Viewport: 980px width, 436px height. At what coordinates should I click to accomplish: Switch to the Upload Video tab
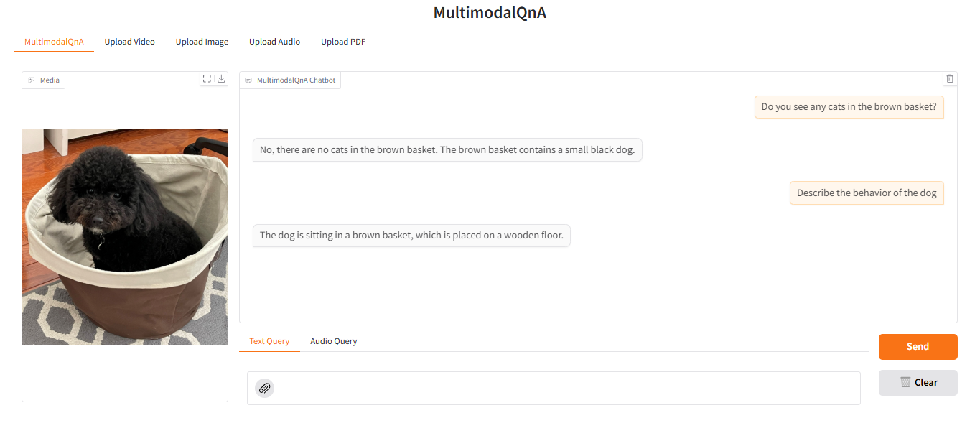(x=129, y=41)
